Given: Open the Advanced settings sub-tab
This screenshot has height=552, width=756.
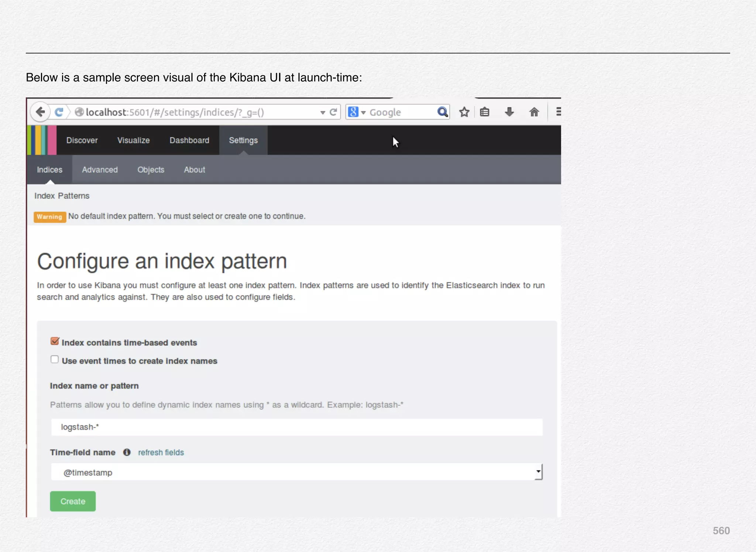Looking at the screenshot, I should tap(100, 170).
